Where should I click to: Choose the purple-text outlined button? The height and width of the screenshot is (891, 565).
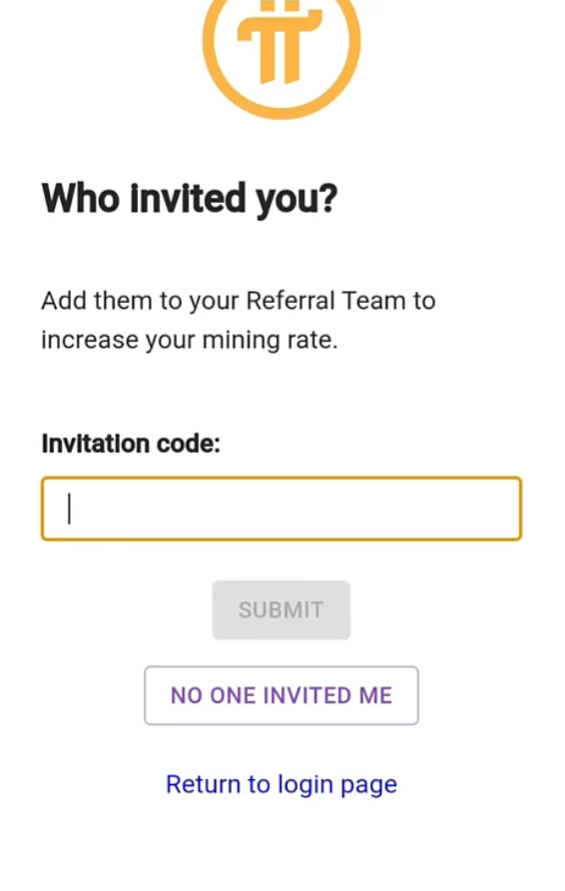click(x=281, y=696)
